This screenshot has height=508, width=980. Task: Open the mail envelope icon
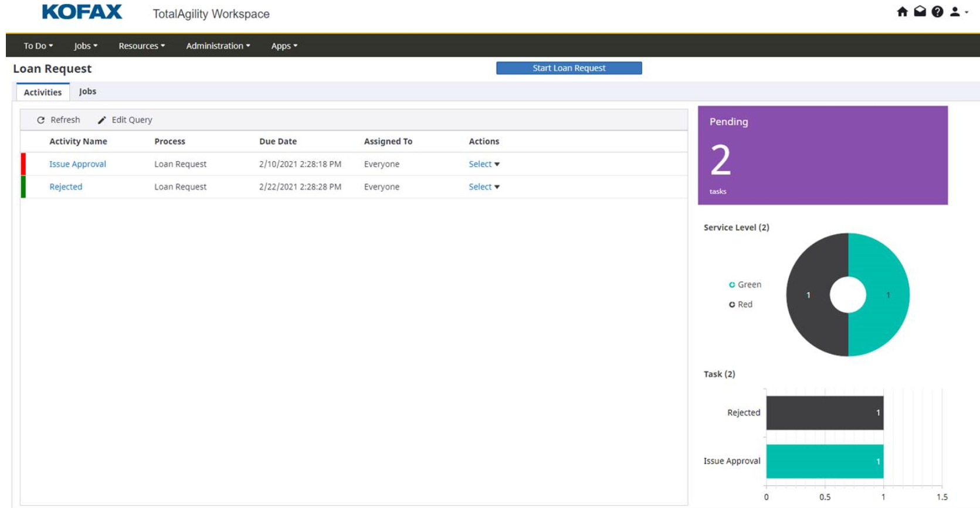920,12
